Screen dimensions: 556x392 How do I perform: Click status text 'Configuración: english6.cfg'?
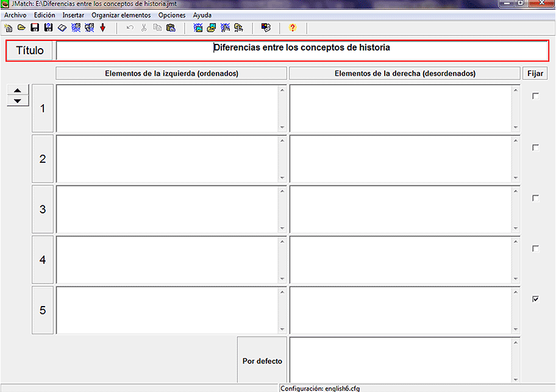click(x=320, y=388)
